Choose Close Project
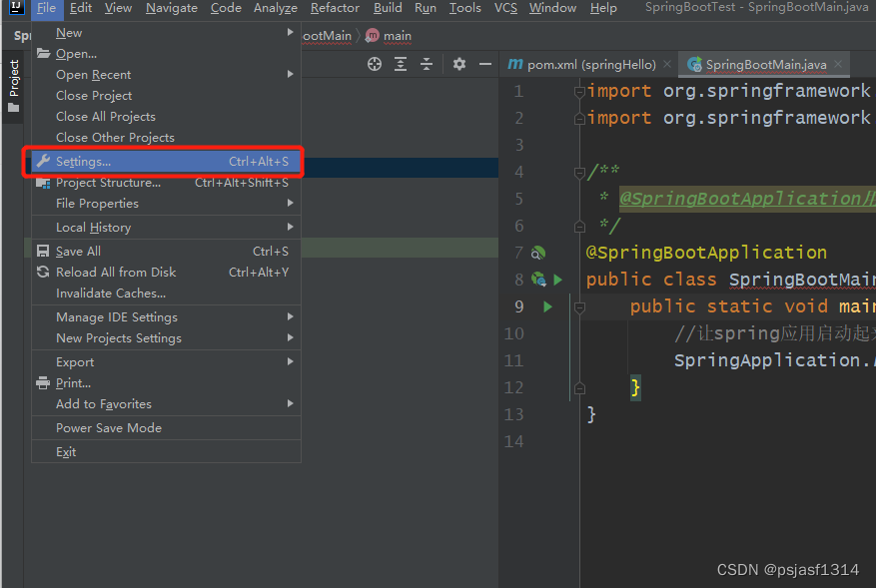The width and height of the screenshot is (876, 588). tap(167, 96)
